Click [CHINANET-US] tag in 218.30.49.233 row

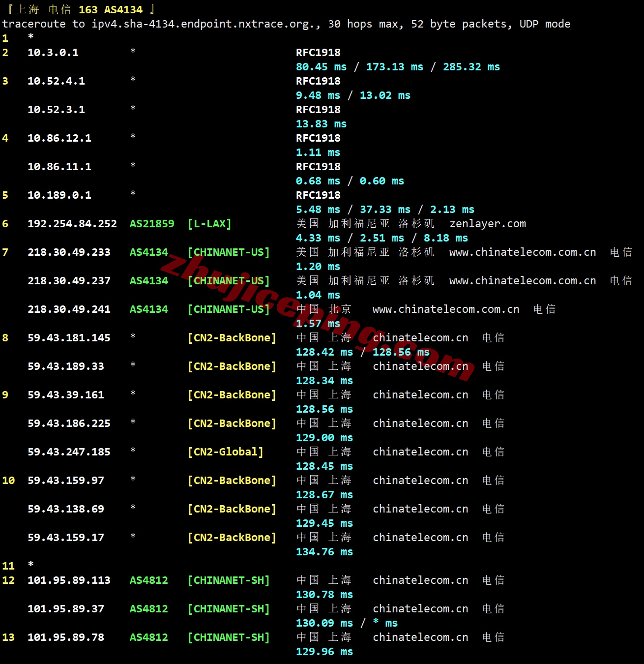coord(229,252)
